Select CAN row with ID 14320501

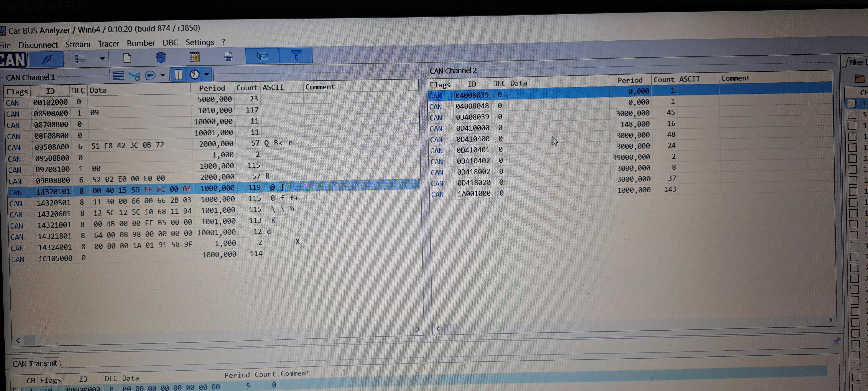[54, 203]
